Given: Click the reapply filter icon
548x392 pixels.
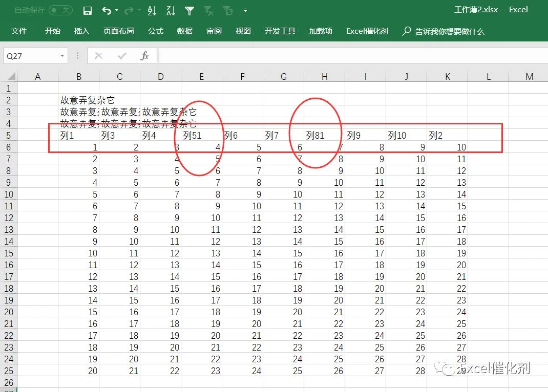Looking at the screenshot, I should click(x=228, y=11).
